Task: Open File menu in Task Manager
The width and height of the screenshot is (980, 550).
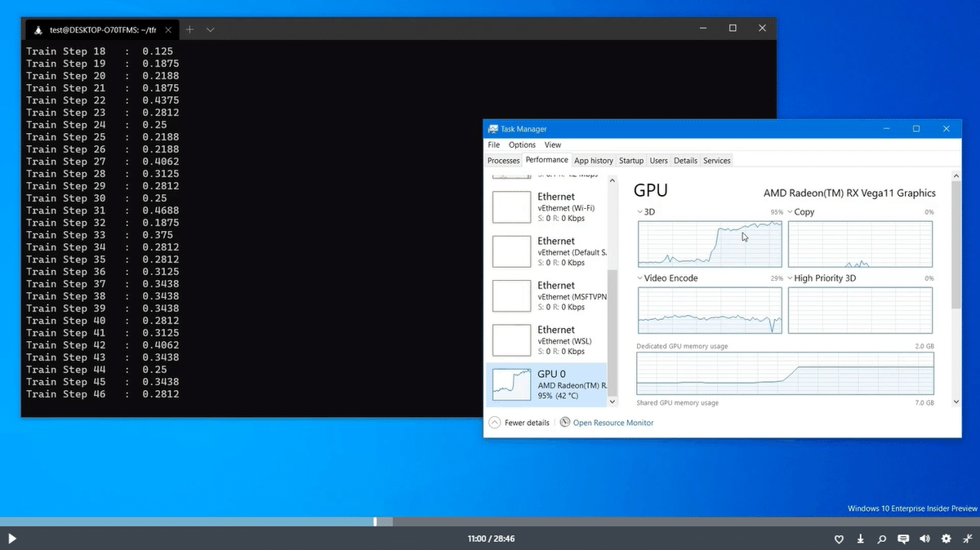Action: 494,144
